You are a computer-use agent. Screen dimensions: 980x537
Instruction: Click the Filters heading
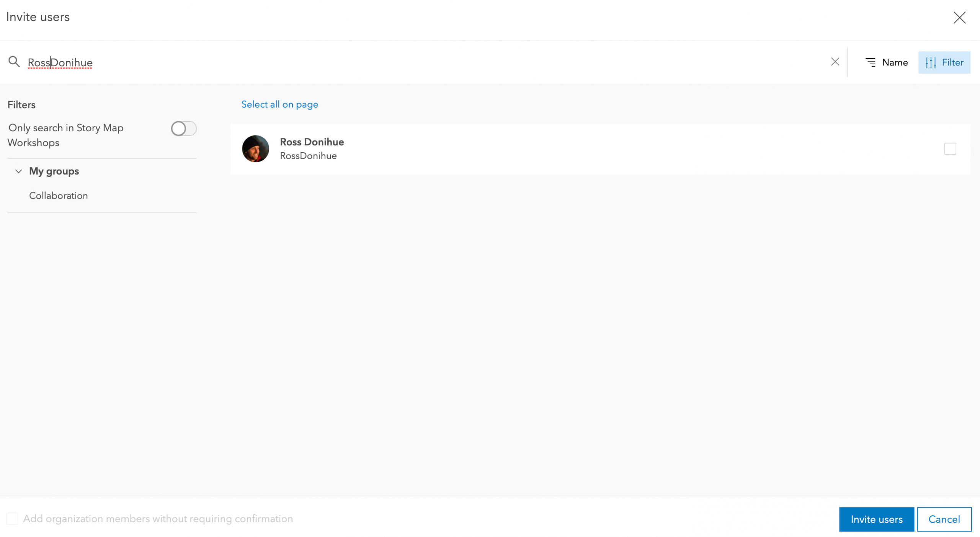pyautogui.click(x=21, y=105)
